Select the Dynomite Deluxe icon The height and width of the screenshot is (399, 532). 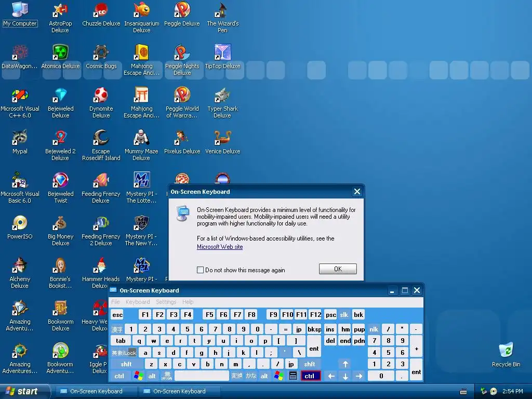pos(101,102)
